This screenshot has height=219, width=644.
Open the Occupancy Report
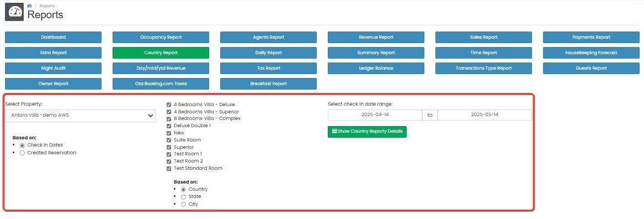[161, 37]
